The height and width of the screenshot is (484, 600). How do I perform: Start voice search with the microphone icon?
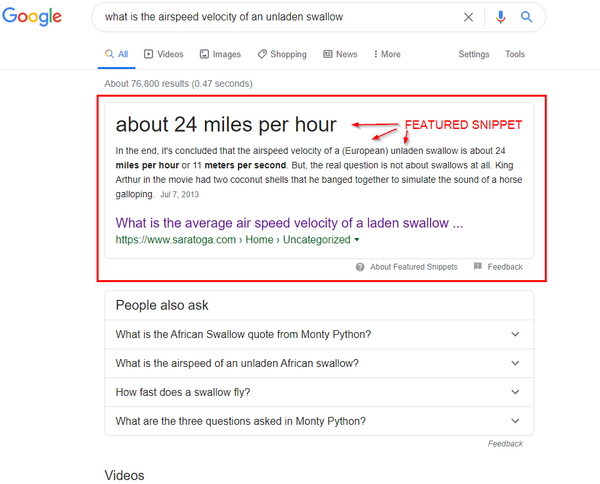pyautogui.click(x=501, y=17)
